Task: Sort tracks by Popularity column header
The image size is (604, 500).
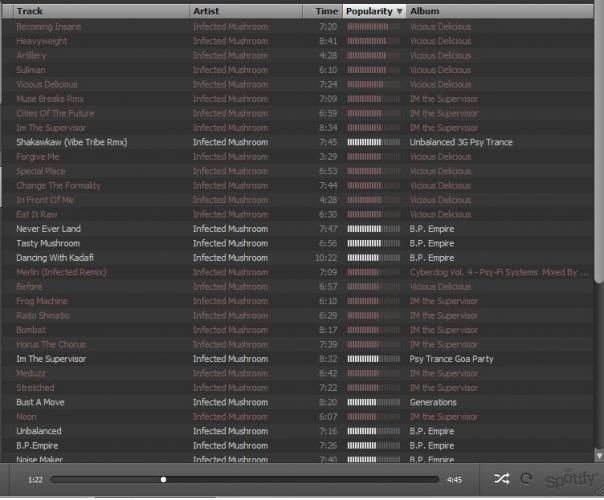Action: [369, 11]
